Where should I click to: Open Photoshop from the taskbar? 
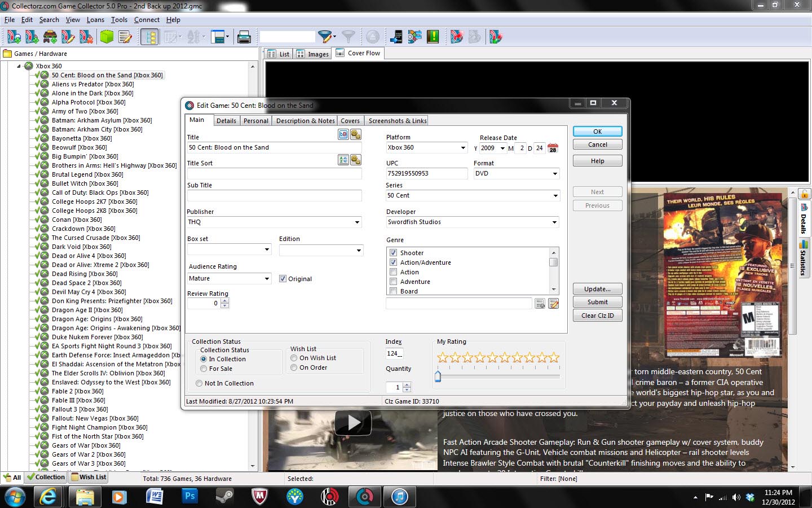pyautogui.click(x=190, y=497)
